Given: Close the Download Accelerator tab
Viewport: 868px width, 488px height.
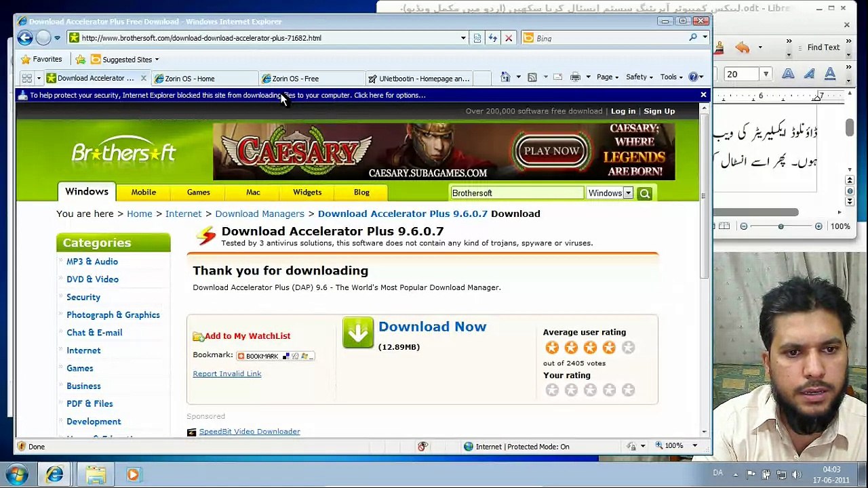Looking at the screenshot, I should pos(143,79).
